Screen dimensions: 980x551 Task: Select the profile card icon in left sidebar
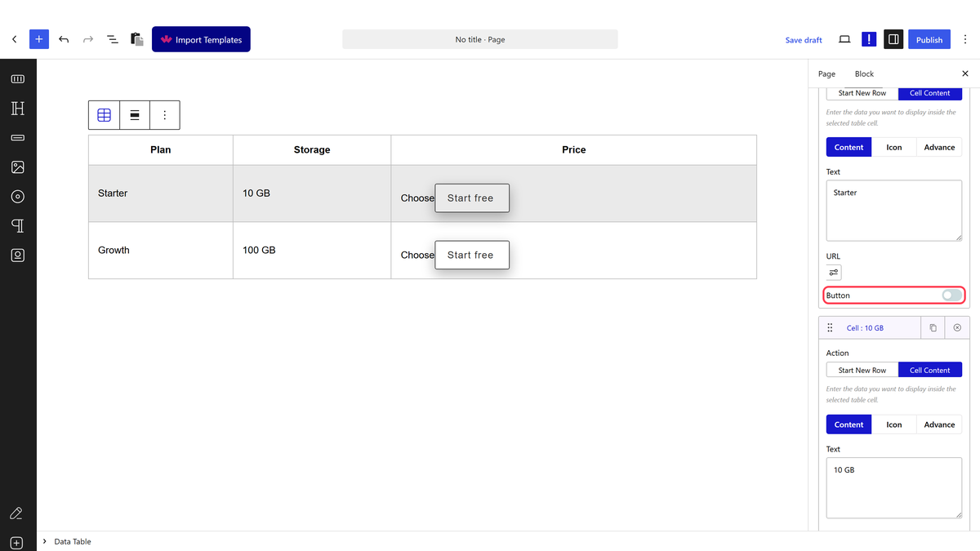[x=18, y=255]
